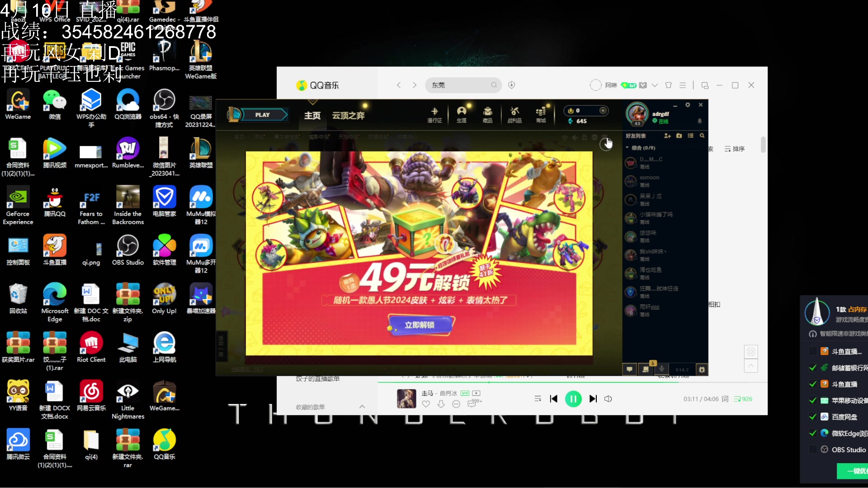The height and width of the screenshot is (488, 868).
Task: Open the 战利品 loot icon
Action: coord(514,114)
